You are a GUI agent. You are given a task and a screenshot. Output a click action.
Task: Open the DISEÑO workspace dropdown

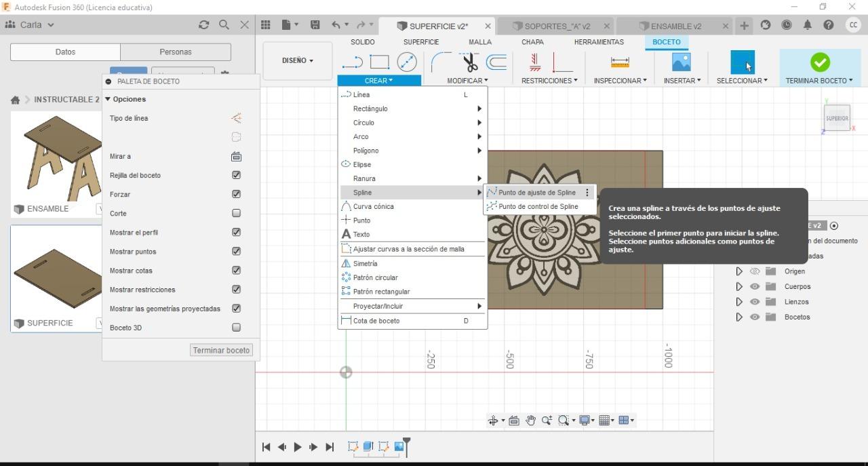coord(298,60)
